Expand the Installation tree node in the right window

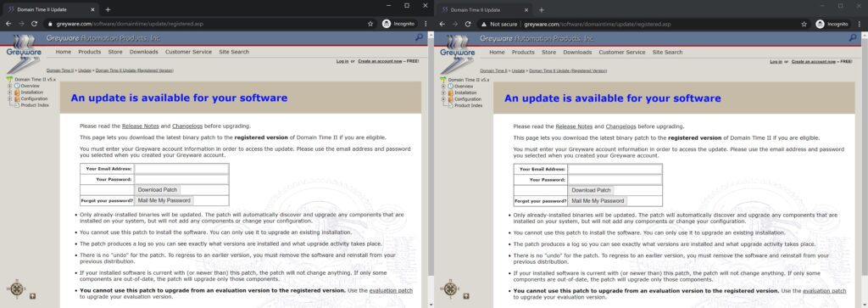[x=443, y=92]
